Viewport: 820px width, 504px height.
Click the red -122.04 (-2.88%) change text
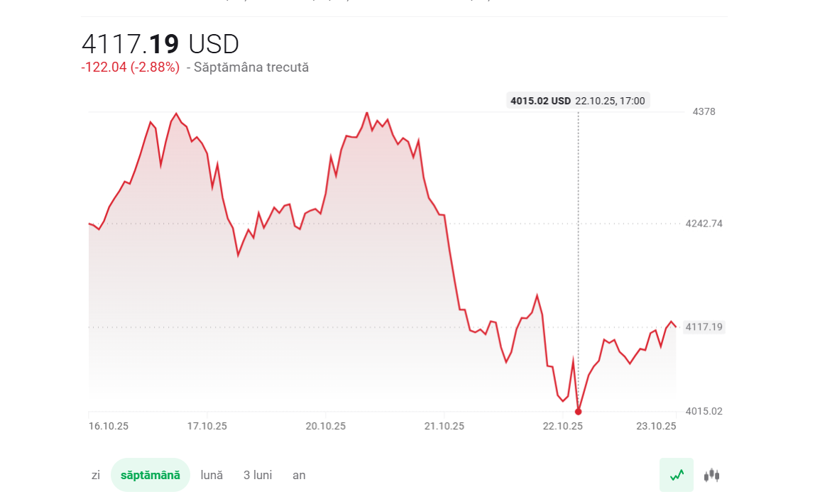click(x=131, y=67)
